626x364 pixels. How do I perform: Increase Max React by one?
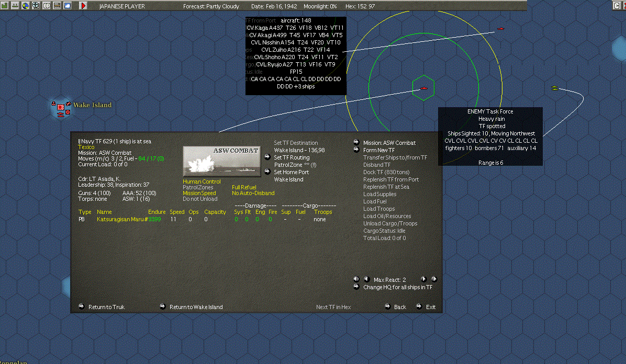click(x=423, y=279)
